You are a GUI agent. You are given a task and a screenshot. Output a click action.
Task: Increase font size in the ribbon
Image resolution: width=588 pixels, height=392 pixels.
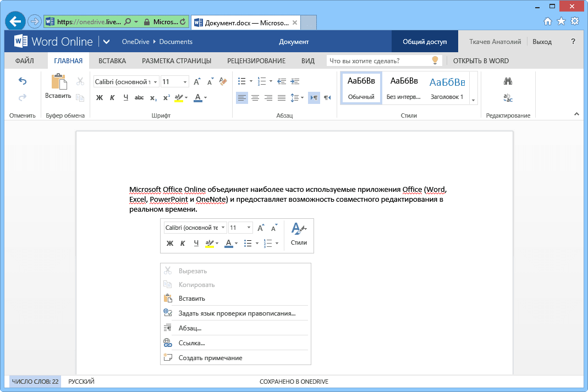[x=197, y=82]
